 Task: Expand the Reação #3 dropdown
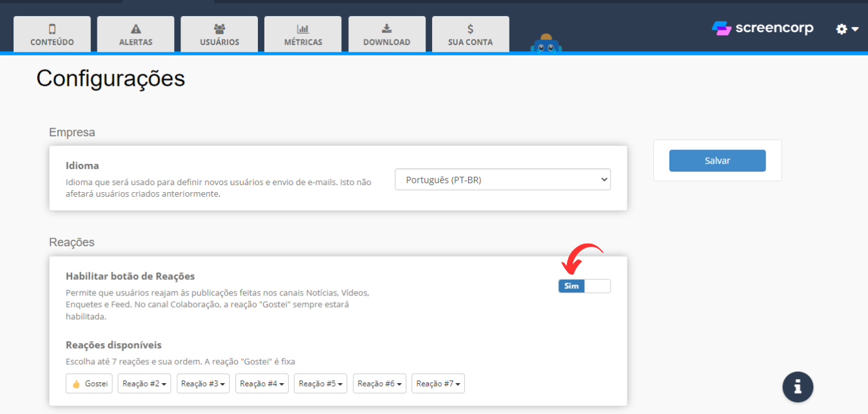(x=204, y=384)
